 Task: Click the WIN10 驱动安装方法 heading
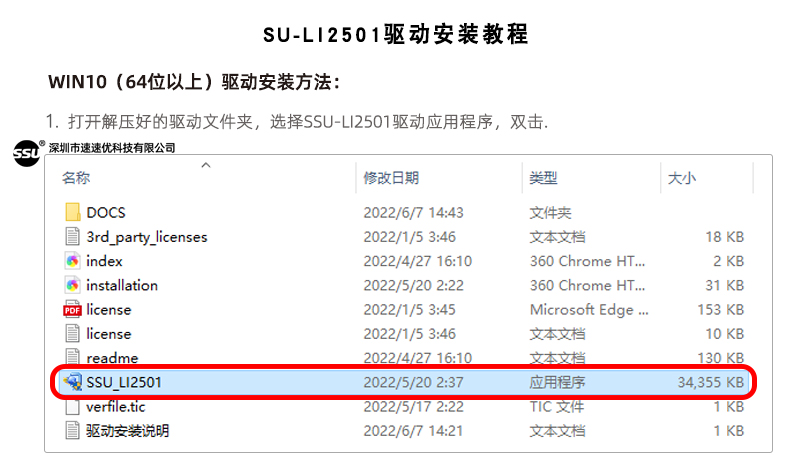194,82
